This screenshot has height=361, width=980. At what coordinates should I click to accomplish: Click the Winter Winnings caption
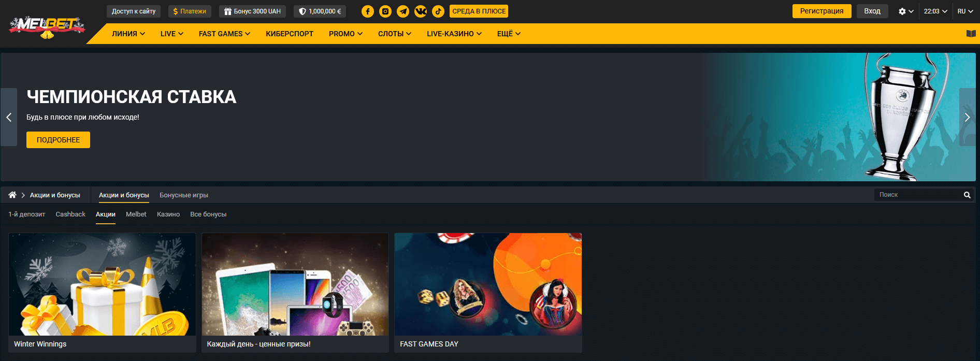pos(40,344)
